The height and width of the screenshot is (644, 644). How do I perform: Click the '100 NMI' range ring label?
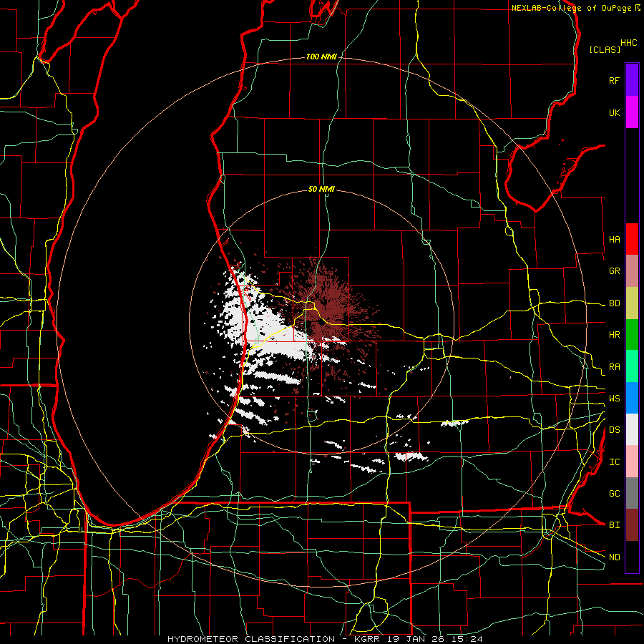[x=321, y=57]
